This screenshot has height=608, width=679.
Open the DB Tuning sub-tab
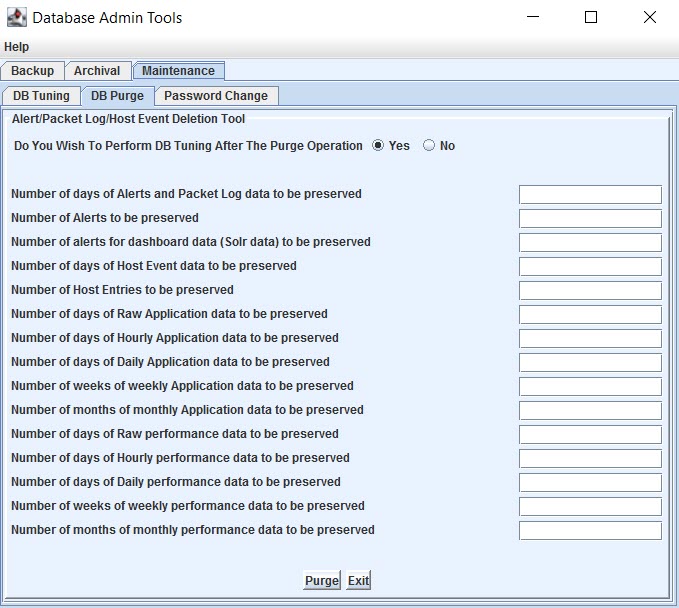point(41,96)
